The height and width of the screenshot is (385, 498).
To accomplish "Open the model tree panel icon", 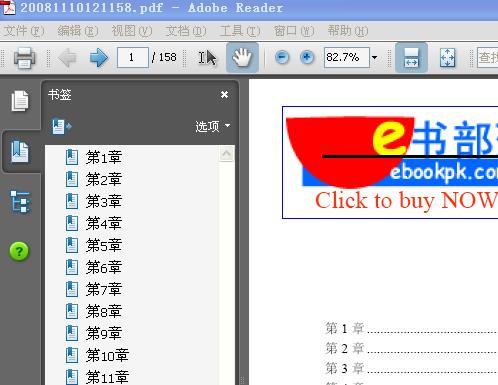I will (20, 202).
